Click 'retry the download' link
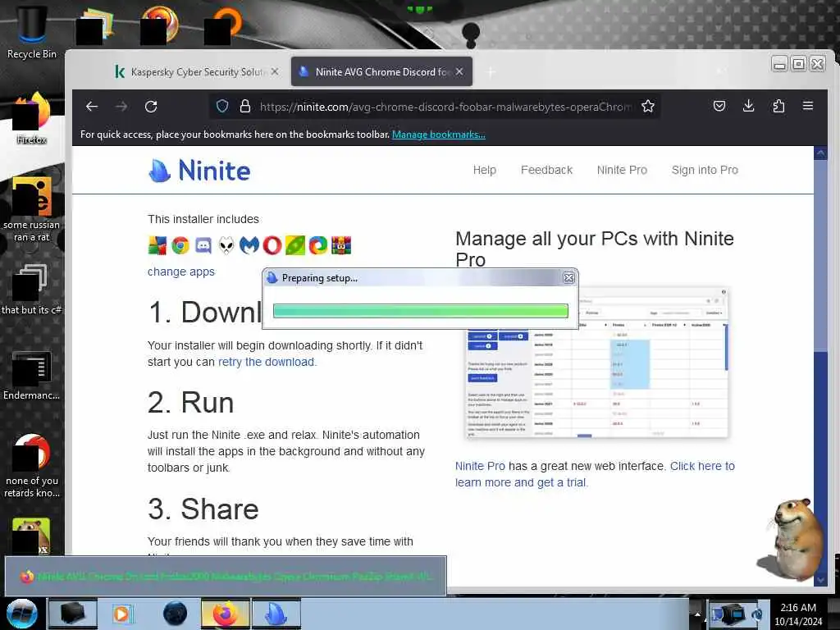The height and width of the screenshot is (630, 840). (267, 362)
